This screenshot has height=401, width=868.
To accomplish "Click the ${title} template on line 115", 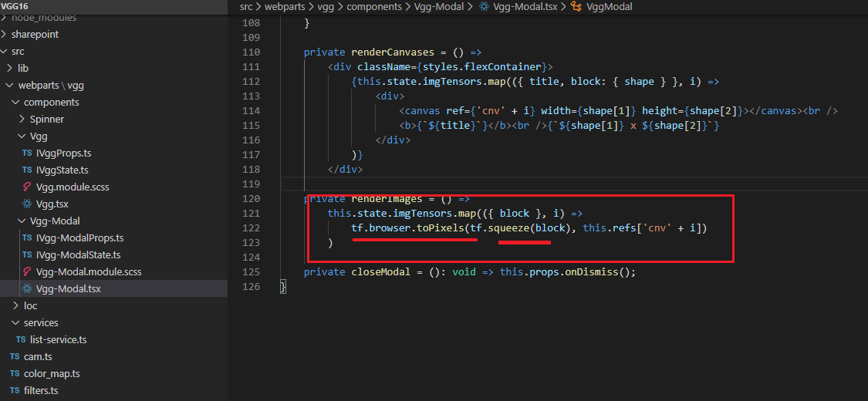I will coord(451,126).
